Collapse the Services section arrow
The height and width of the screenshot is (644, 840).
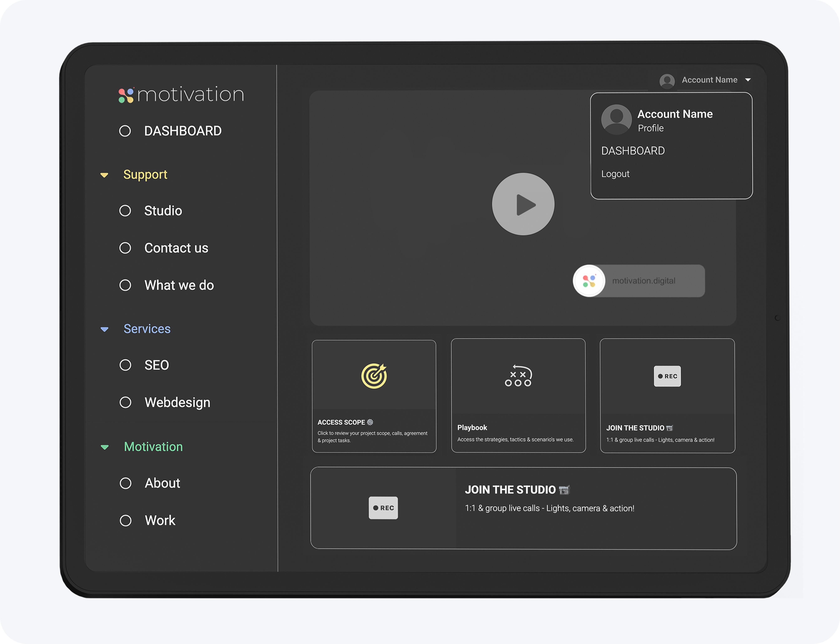(x=104, y=329)
